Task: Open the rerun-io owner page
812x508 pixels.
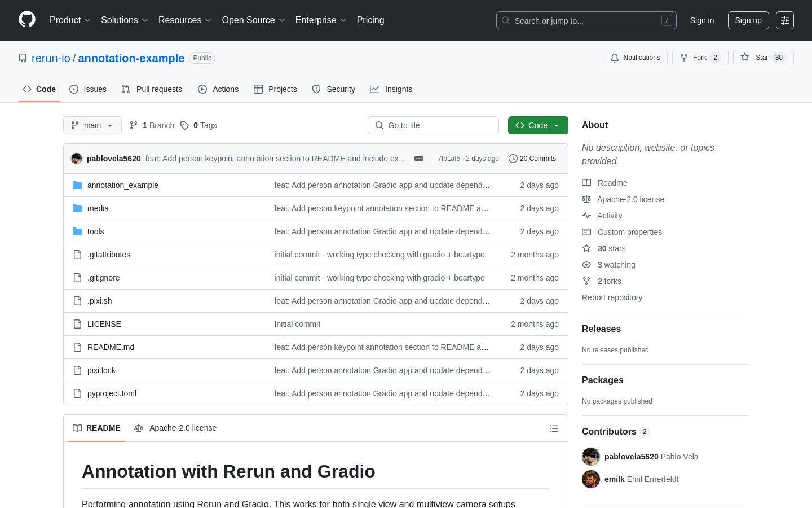Action: (51, 58)
